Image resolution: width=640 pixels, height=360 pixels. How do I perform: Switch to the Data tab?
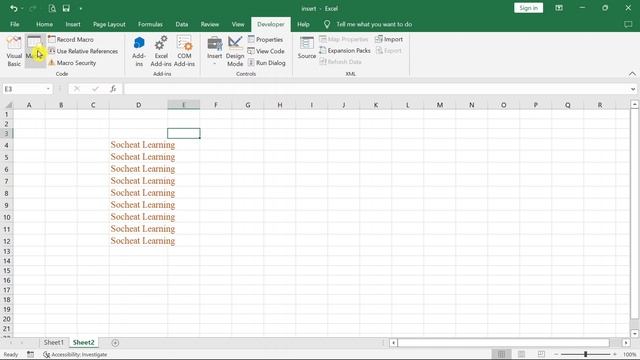tap(182, 24)
